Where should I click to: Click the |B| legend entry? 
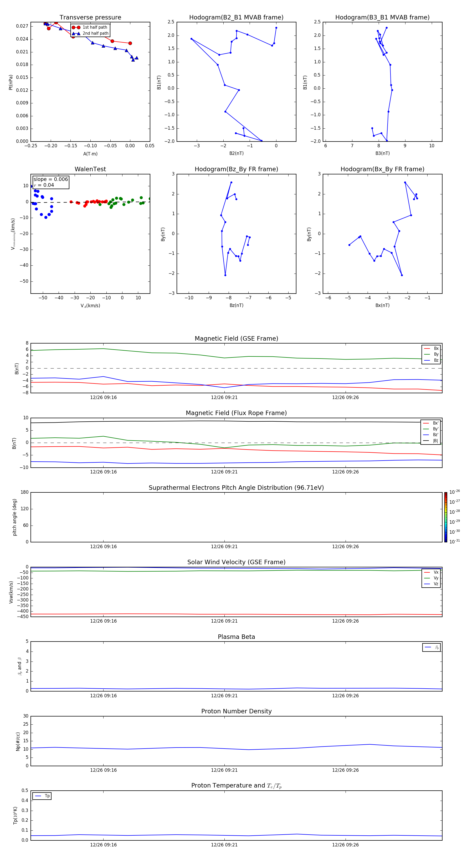[431, 441]
